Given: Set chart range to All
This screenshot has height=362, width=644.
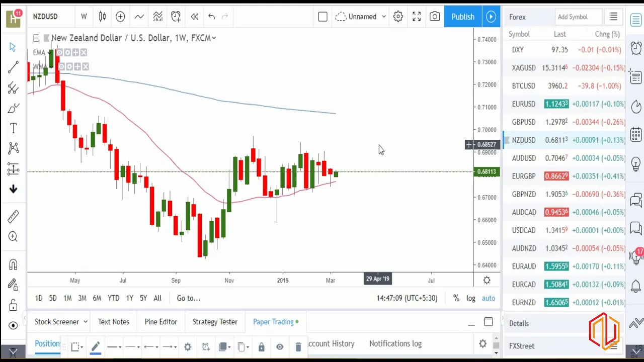Looking at the screenshot, I should [157, 298].
